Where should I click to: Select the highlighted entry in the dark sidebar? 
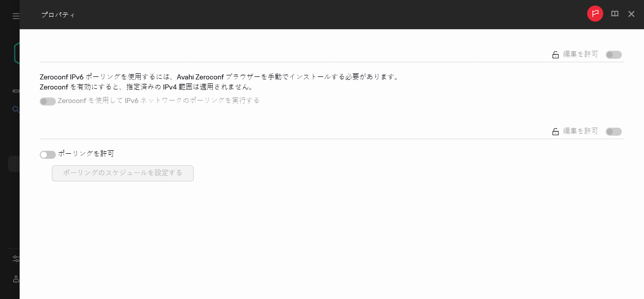(15, 163)
